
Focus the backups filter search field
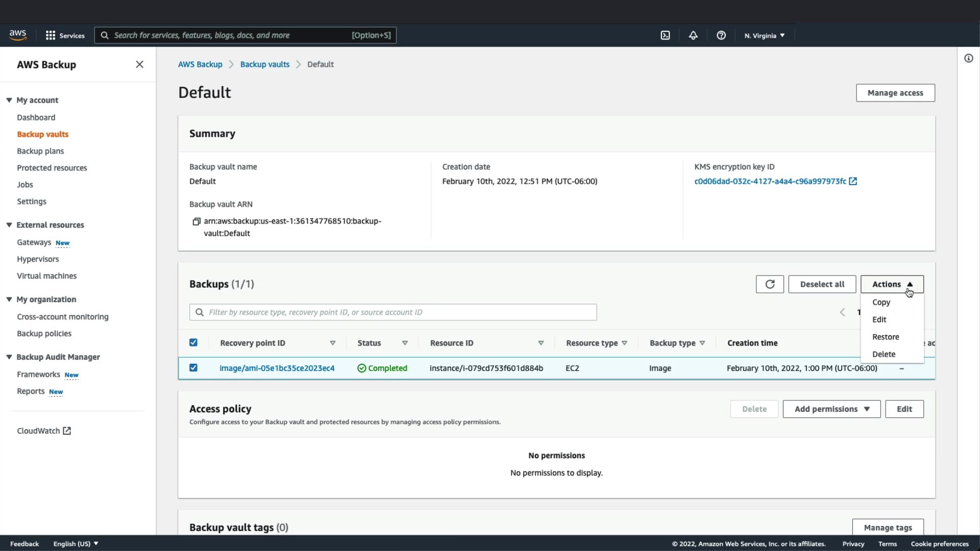tap(393, 312)
